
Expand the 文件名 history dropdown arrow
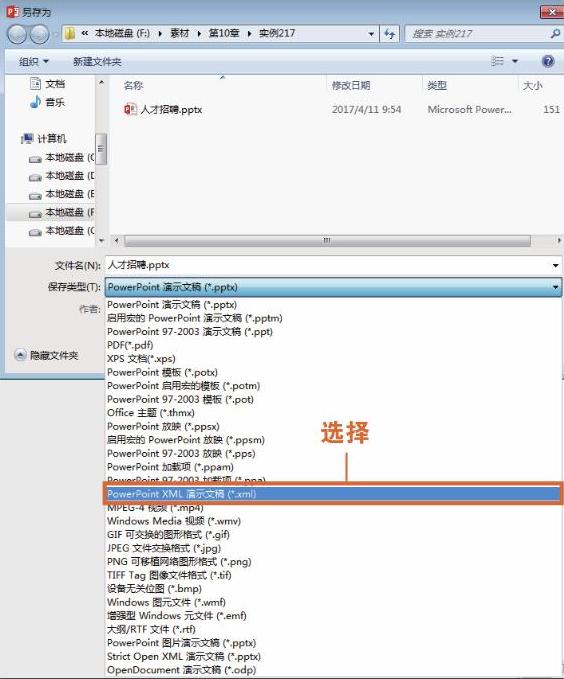pyautogui.click(x=555, y=265)
